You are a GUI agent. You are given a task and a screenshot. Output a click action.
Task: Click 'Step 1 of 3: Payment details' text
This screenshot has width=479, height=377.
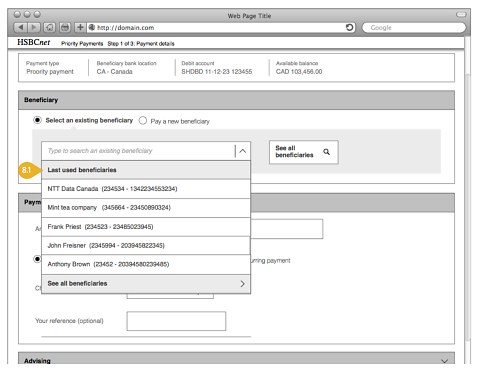coord(141,44)
